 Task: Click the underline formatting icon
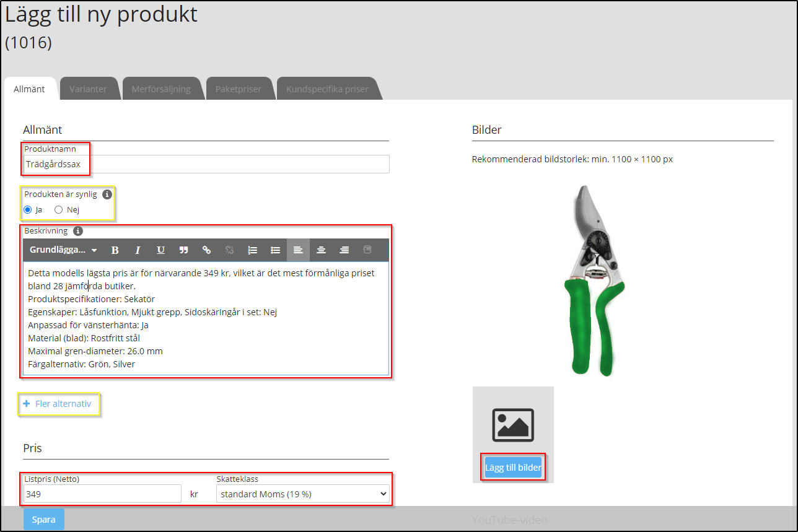tap(160, 250)
